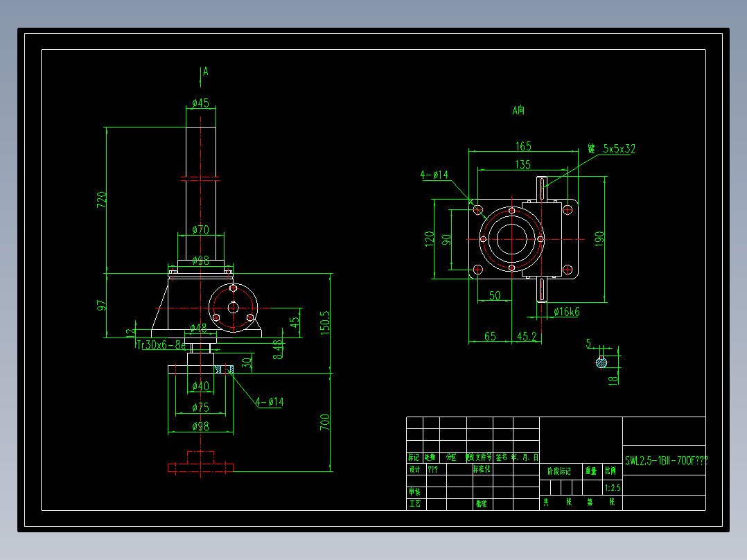Select the '90' vertical dimension text
The image size is (747, 560).
[446, 240]
